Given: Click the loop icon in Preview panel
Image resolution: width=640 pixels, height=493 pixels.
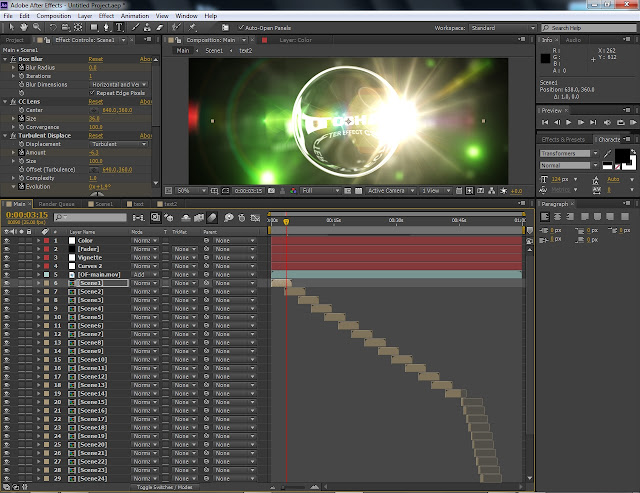Looking at the screenshot, I should 621,122.
